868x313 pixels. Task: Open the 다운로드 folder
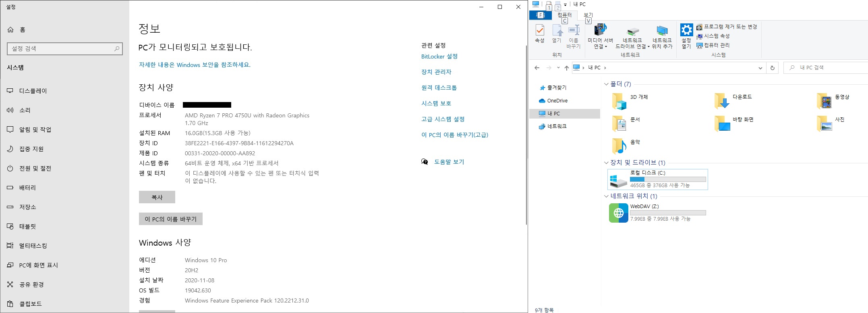733,101
